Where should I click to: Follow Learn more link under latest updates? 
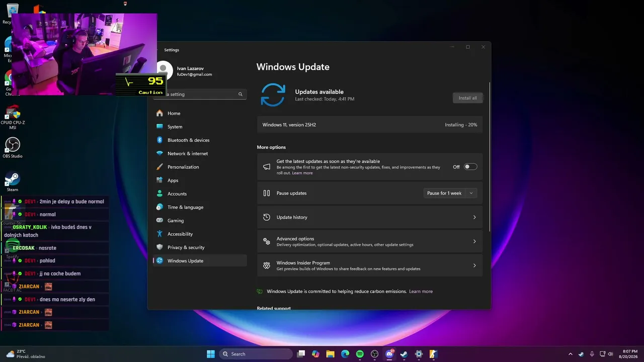(x=302, y=173)
